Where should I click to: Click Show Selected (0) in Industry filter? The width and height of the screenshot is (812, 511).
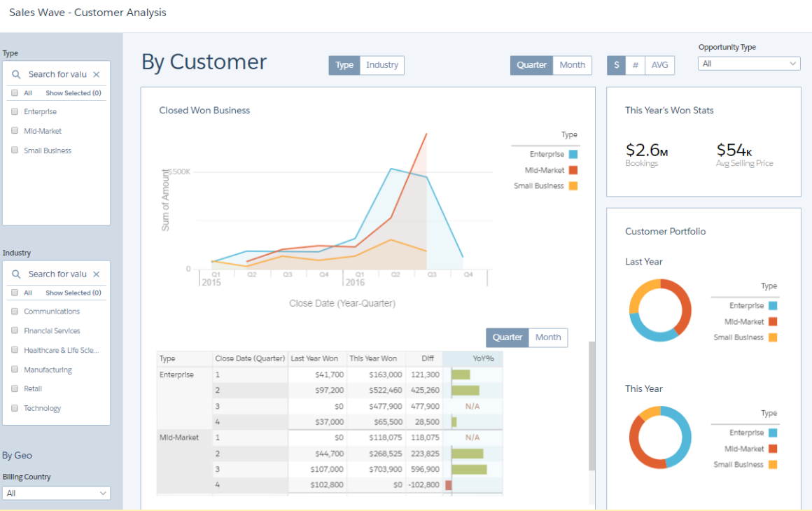pos(73,293)
